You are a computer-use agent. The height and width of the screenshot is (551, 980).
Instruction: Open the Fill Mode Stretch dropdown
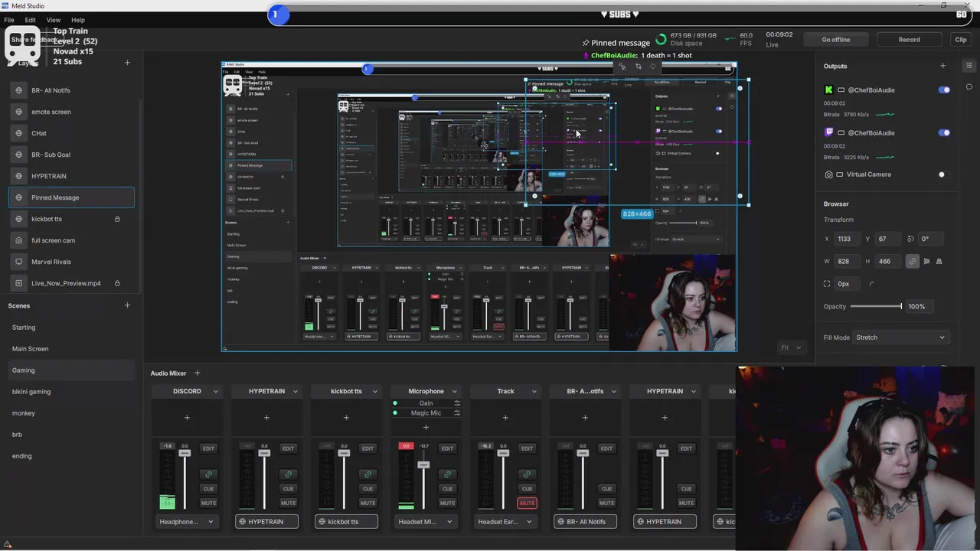900,337
